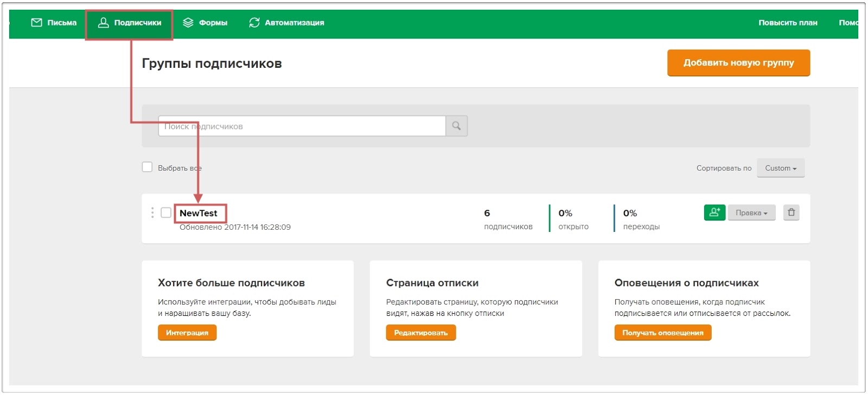Grab the drag handle dots beside NewTest
868x395 pixels.
click(152, 212)
